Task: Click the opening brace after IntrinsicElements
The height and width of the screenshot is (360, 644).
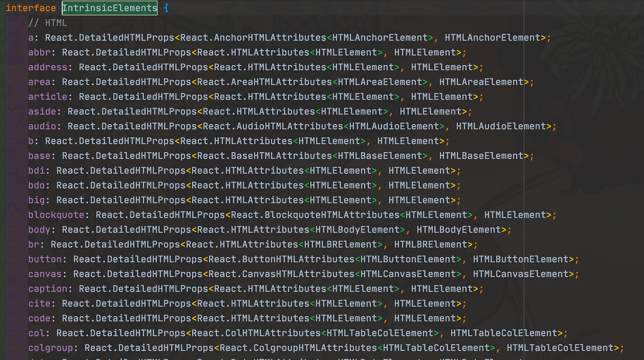Action: tap(166, 8)
